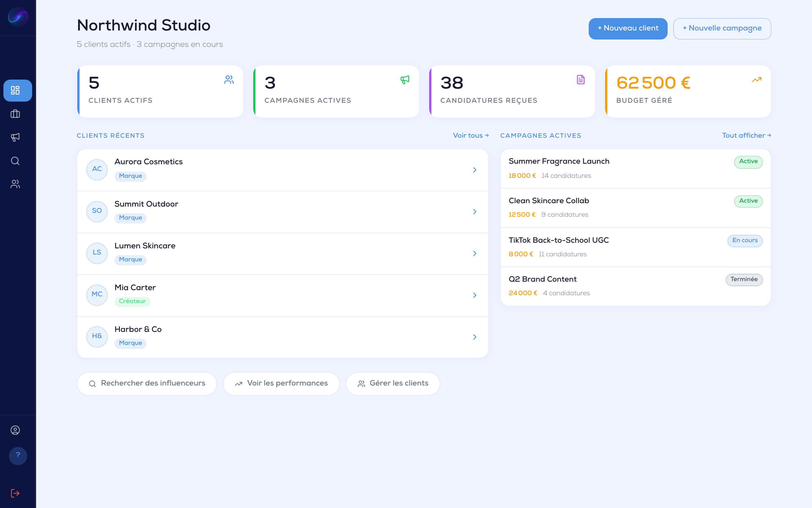Image resolution: width=812 pixels, height=508 pixels.
Task: Click the app logo in sidebar
Action: tap(18, 17)
